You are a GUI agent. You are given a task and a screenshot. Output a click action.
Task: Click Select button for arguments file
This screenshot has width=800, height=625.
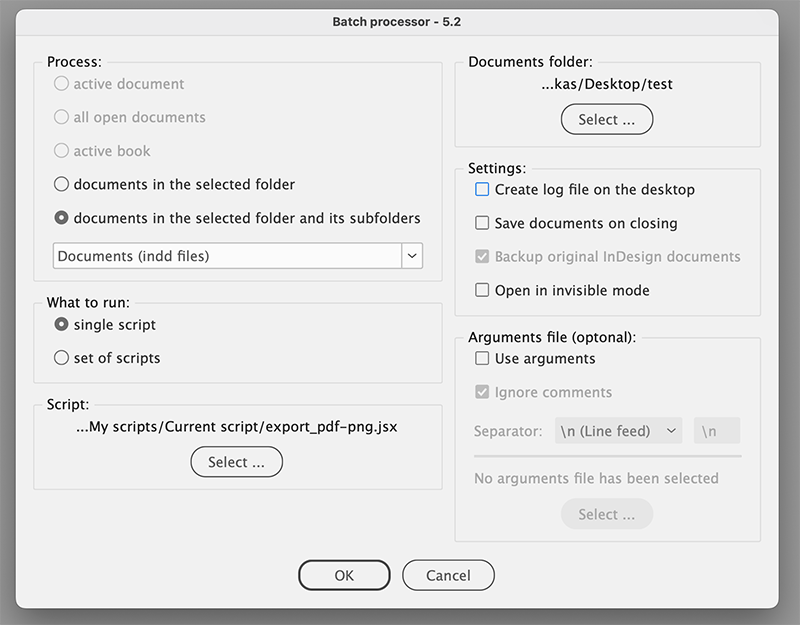(x=607, y=514)
